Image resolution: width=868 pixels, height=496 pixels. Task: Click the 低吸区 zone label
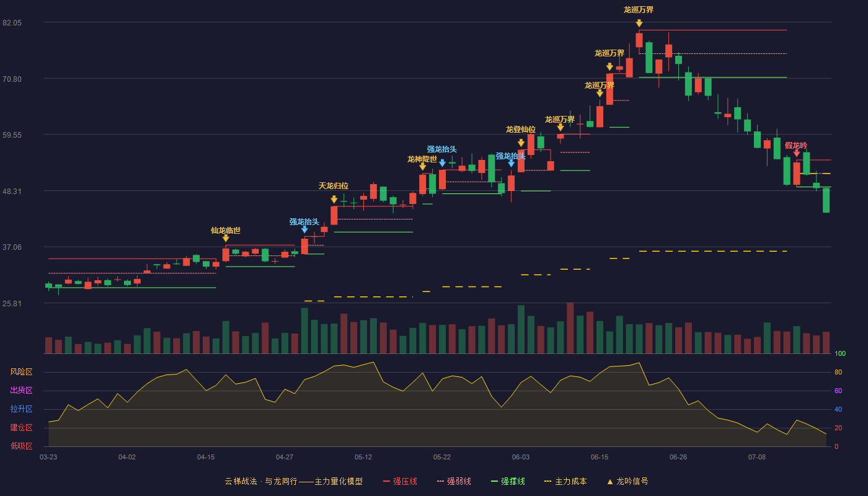click(21, 446)
